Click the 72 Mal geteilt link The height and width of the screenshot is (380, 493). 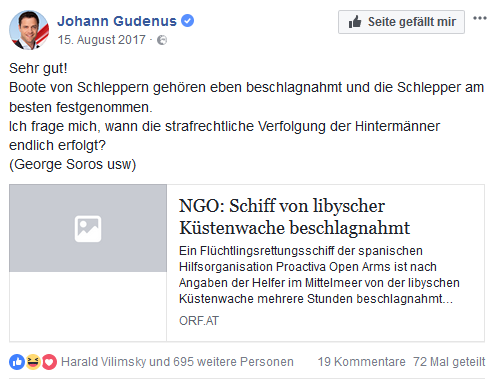pos(449,362)
